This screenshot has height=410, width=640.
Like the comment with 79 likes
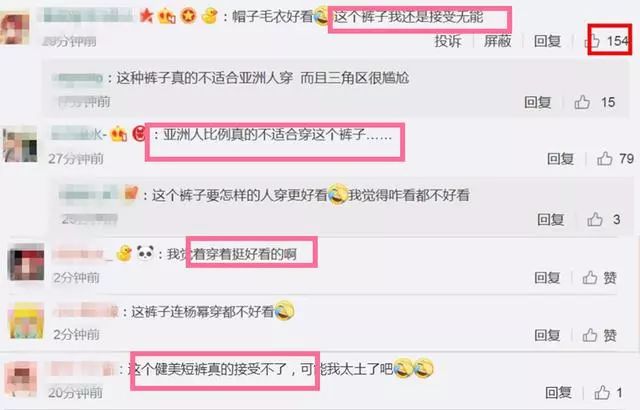[x=605, y=159]
